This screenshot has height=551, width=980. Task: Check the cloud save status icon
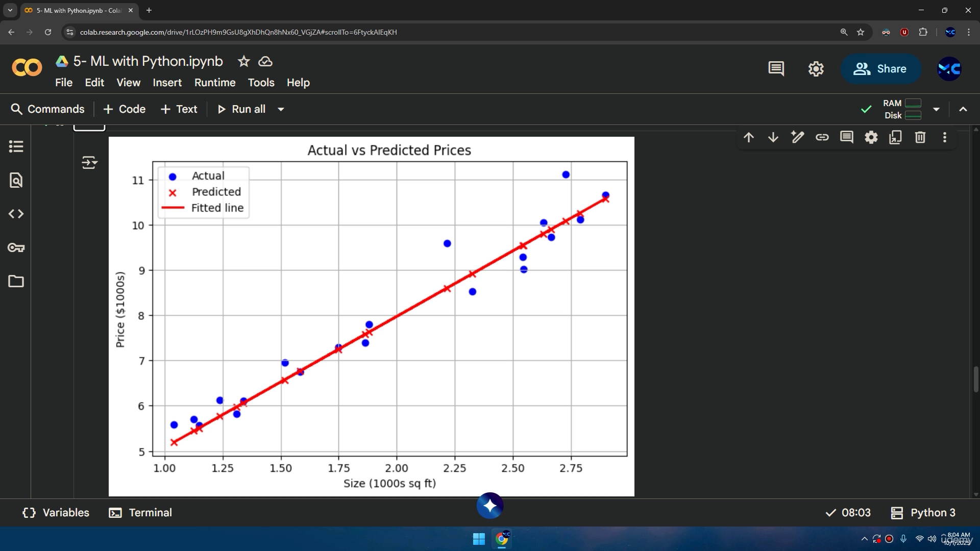click(x=265, y=62)
